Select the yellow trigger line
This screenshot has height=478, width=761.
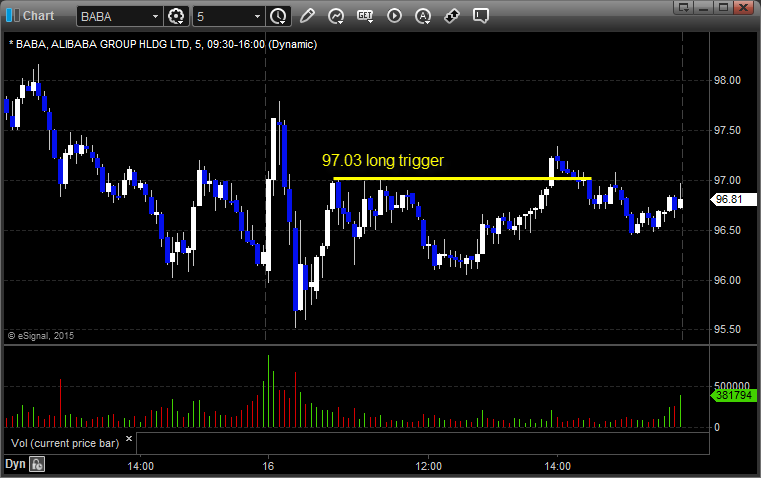click(462, 179)
